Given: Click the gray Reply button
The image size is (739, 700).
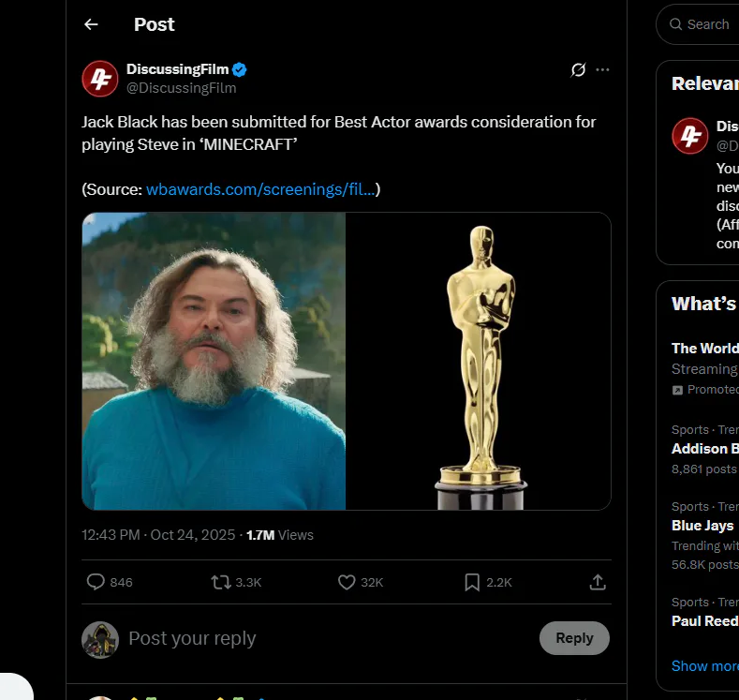Looking at the screenshot, I should 574,638.
